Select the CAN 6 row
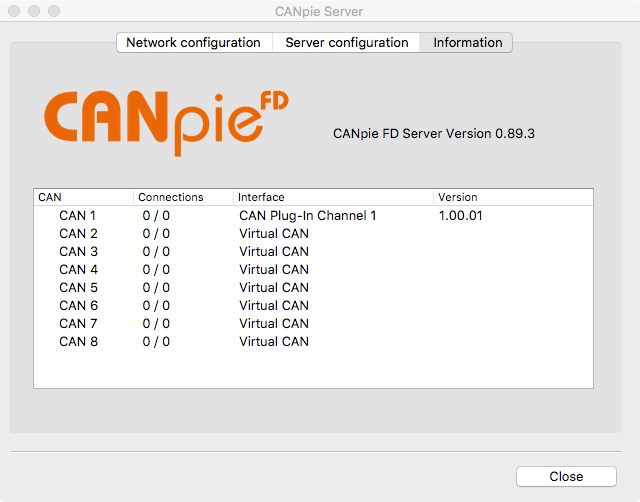The height and width of the screenshot is (502, 640). (x=313, y=305)
